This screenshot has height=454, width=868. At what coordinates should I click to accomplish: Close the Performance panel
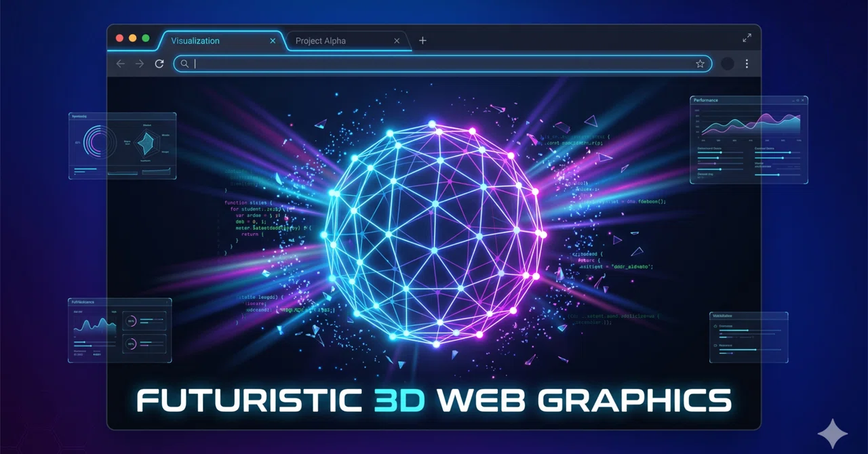pos(803,100)
